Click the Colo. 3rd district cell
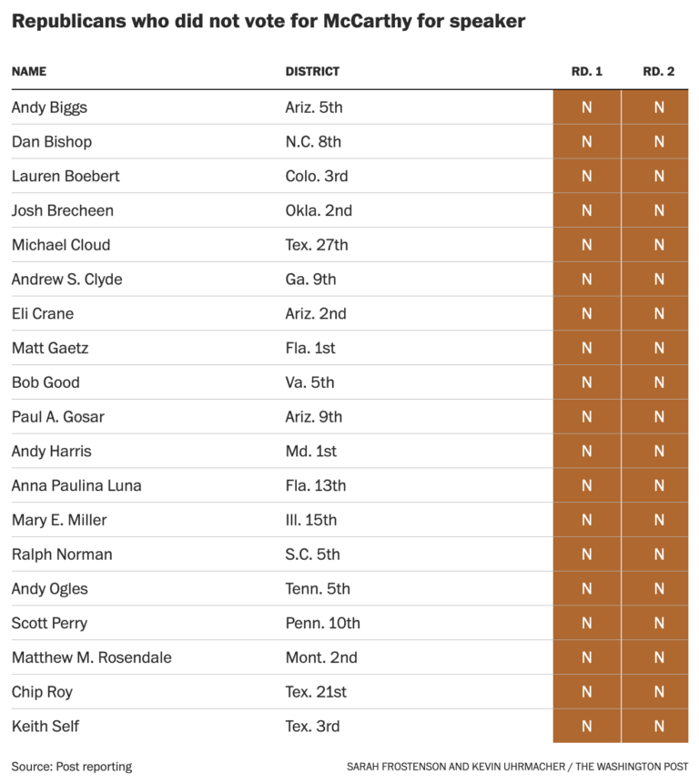The image size is (699, 784). point(317,176)
